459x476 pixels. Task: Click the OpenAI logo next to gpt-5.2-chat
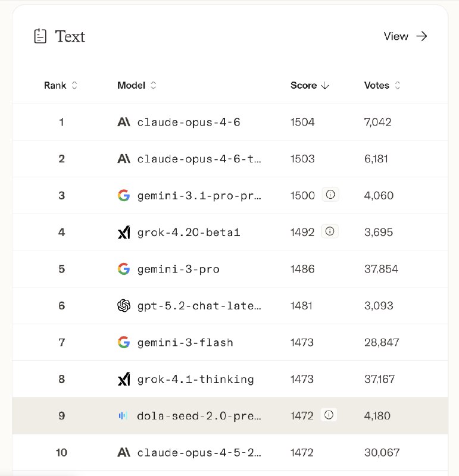click(x=124, y=306)
